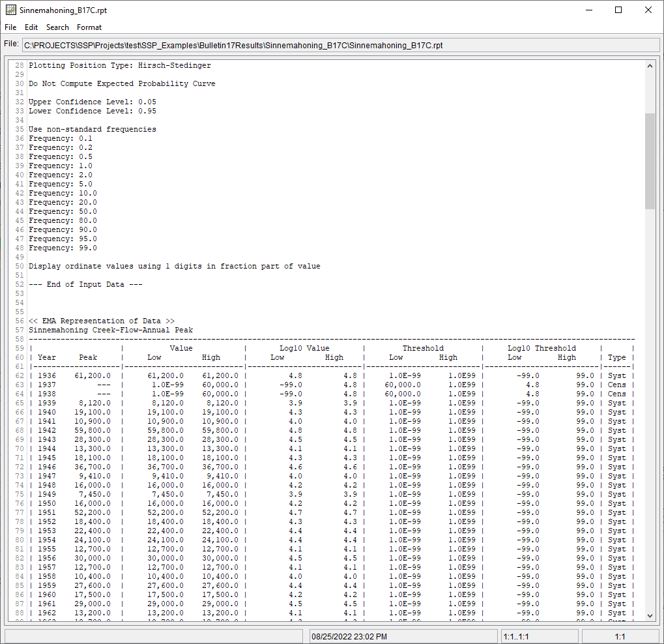This screenshot has width=664, height=644.
Task: Open the Format menu
Action: (x=89, y=27)
